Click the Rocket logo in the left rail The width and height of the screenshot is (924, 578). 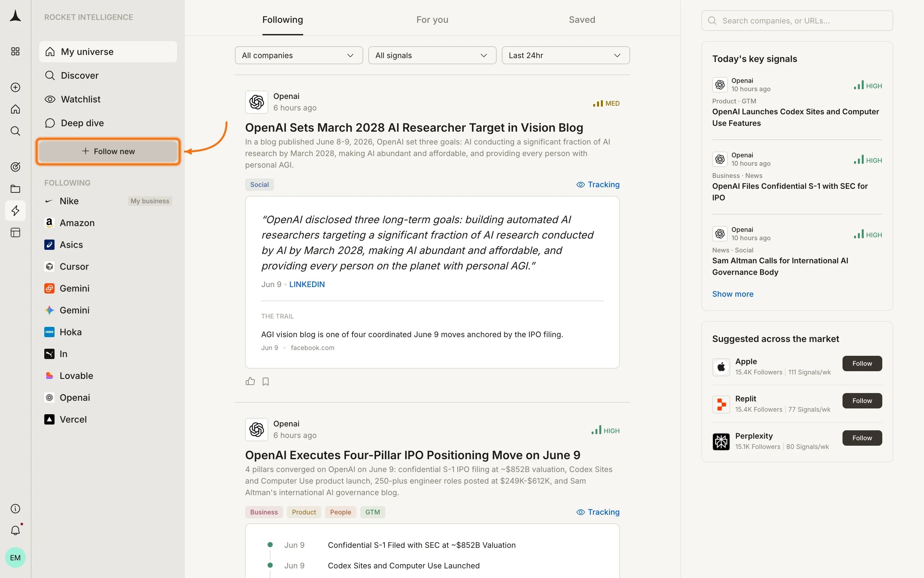15,16
